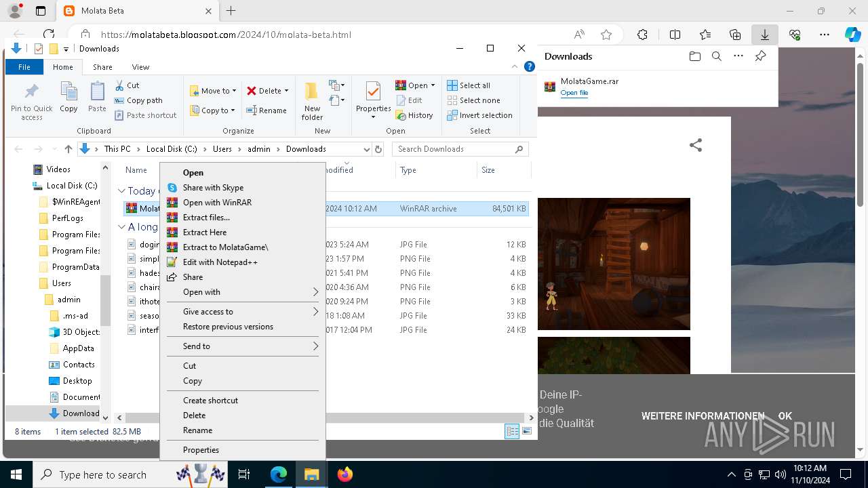Screen dimensions: 868x488
Task: Click Copy path in ribbon
Action: [x=138, y=100]
